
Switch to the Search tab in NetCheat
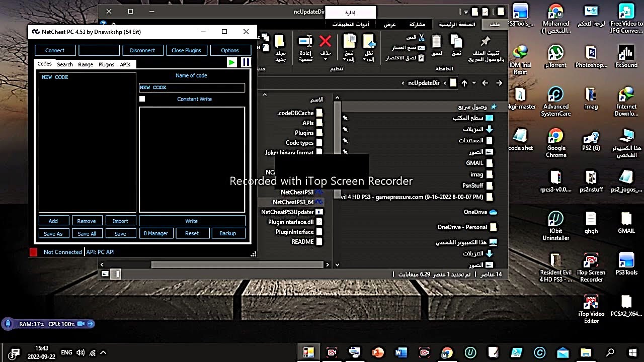tap(65, 64)
